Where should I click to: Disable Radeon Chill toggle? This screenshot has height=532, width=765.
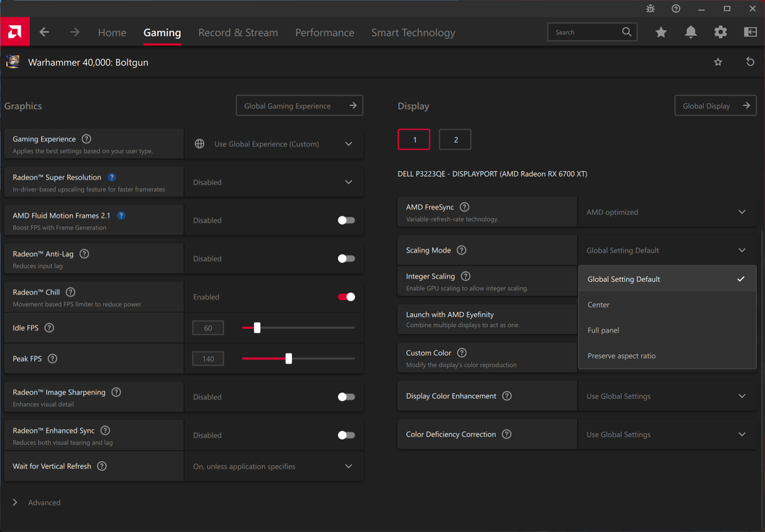pyautogui.click(x=346, y=297)
